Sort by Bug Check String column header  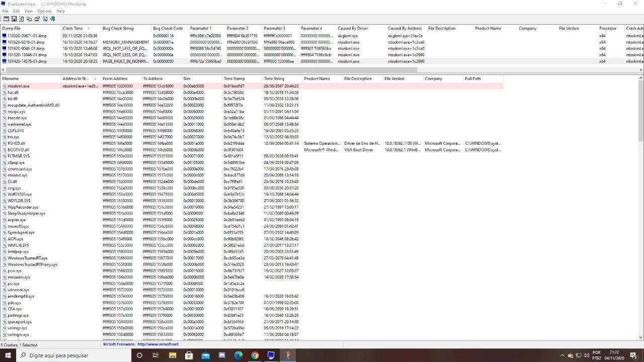[126, 29]
